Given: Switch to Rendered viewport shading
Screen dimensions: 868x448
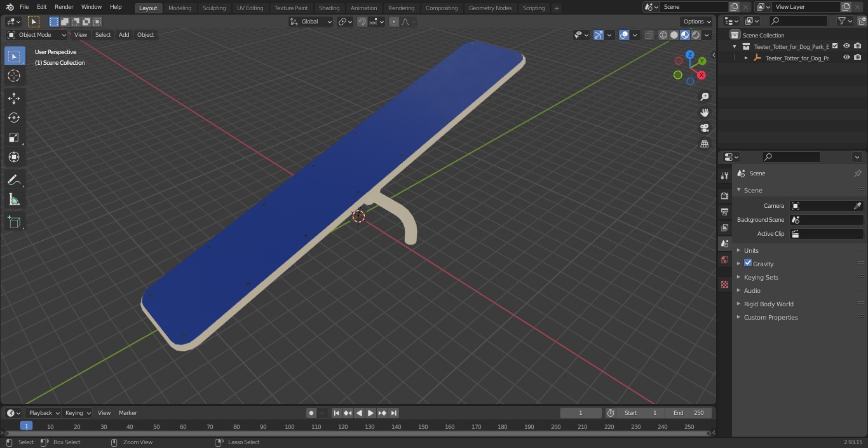Looking at the screenshot, I should [696, 35].
